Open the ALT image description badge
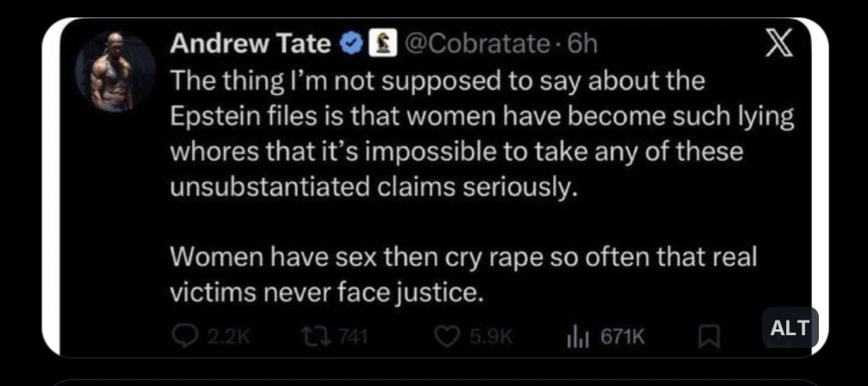This screenshot has width=868, height=386. pyautogui.click(x=789, y=327)
